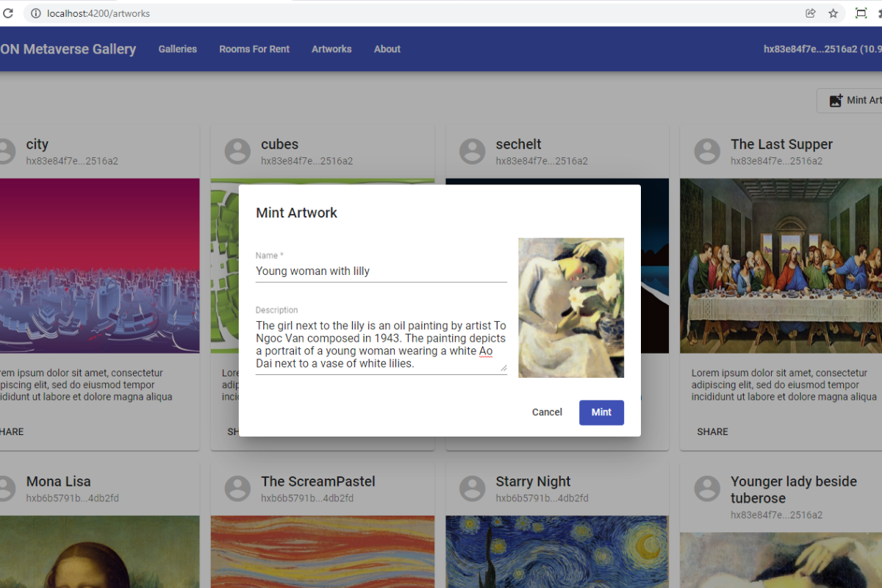Click The Last Supper painting image
The width and height of the screenshot is (882, 588).
[x=781, y=266]
